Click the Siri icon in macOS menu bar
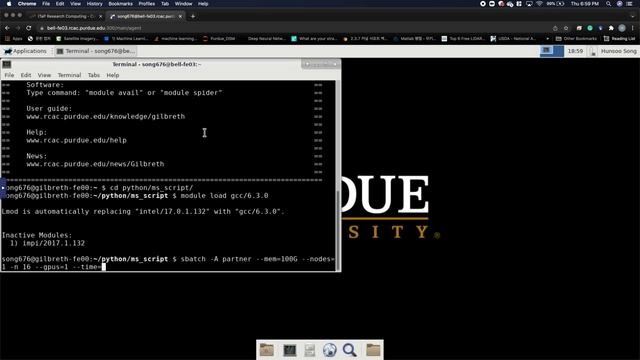This screenshot has width=640, height=360. coord(619,4)
